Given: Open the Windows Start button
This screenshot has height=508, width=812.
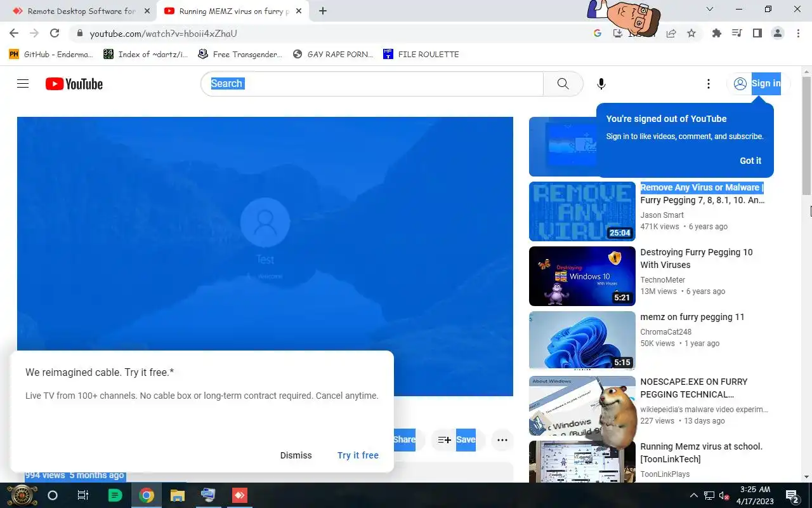Looking at the screenshot, I should pos(22,495).
